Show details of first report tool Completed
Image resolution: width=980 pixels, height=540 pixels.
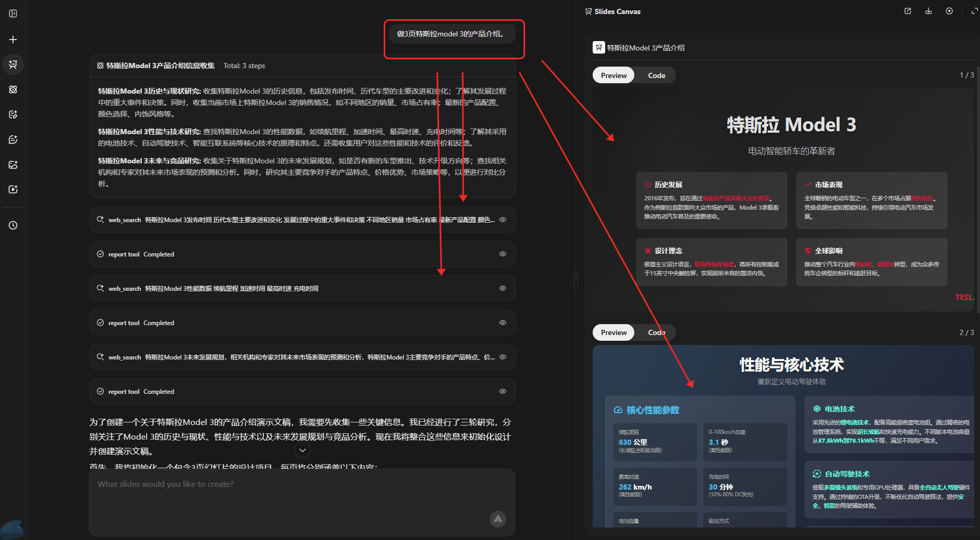tap(503, 254)
